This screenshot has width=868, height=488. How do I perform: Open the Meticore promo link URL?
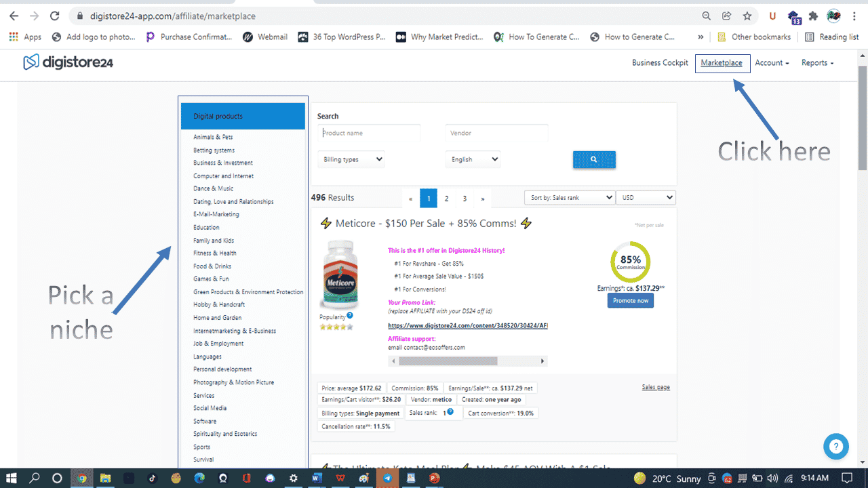[x=468, y=325]
